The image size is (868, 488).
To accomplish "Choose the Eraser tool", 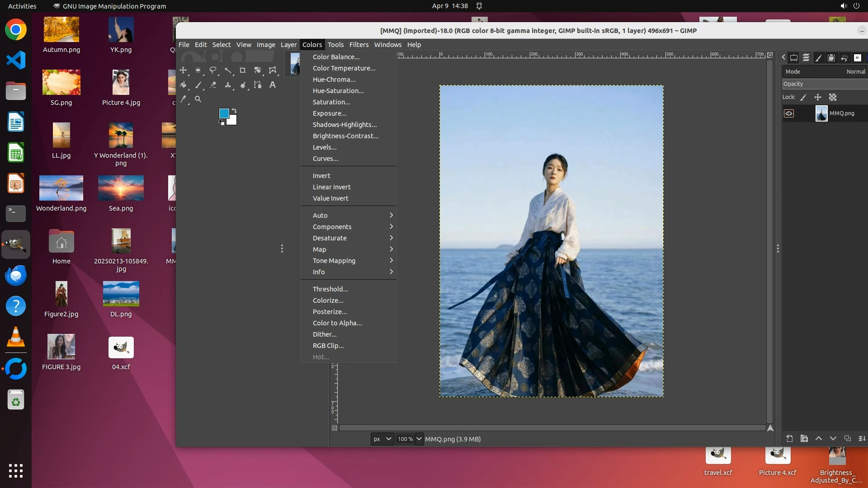I will click(x=213, y=84).
